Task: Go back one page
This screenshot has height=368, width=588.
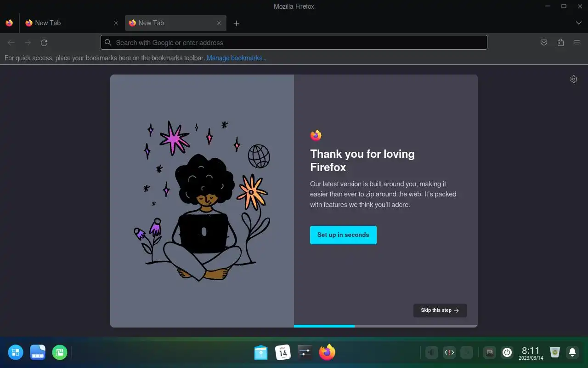Action: [x=11, y=43]
